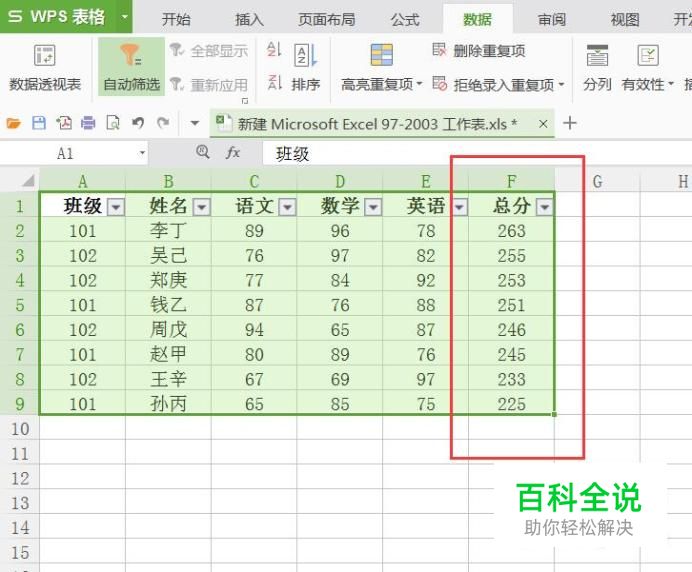Click cell containing 王辛
This screenshot has width=692, height=572.
(x=168, y=379)
